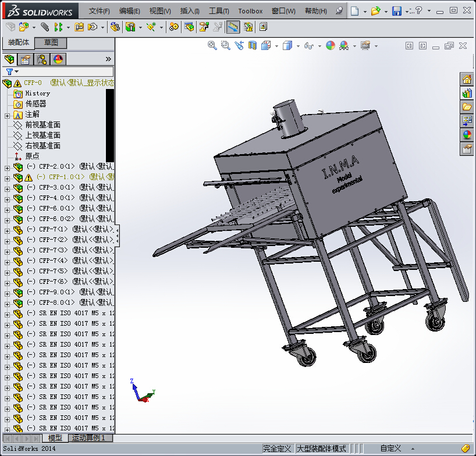
Task: Expand the 注解 annotations folder
Action: 7,115
